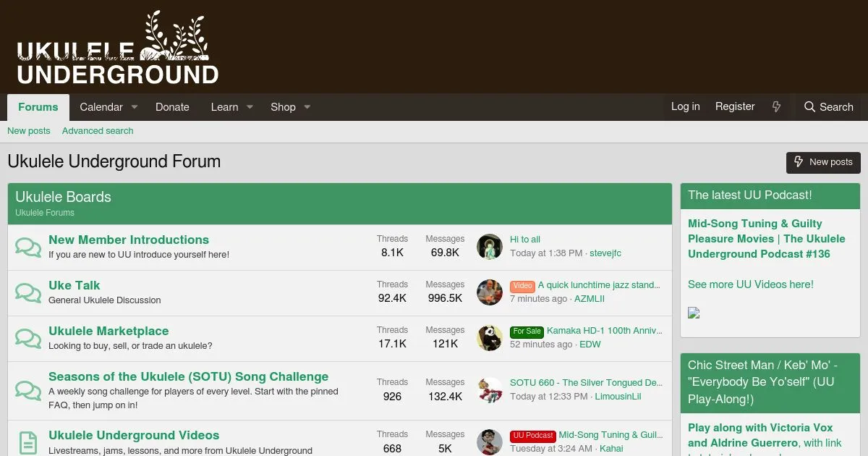Open Advanced search link

98,131
